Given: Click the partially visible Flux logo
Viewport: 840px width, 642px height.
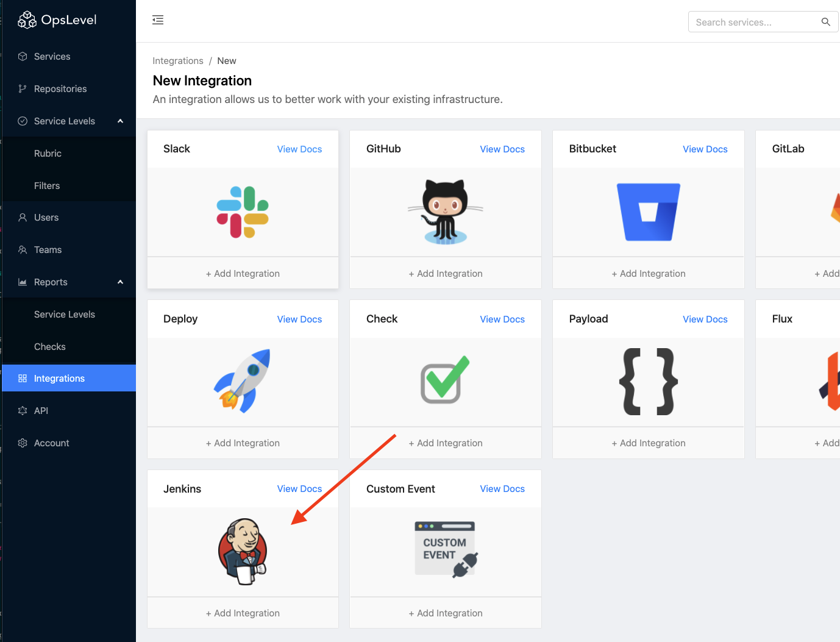Looking at the screenshot, I should pos(830,382).
